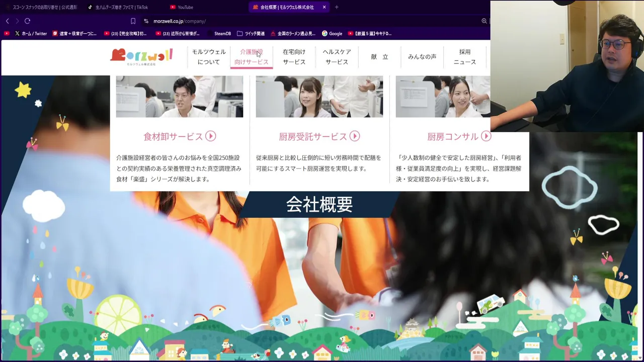644x362 pixels.
Task: Click the 厨房受託サービス link
Action: point(313,136)
